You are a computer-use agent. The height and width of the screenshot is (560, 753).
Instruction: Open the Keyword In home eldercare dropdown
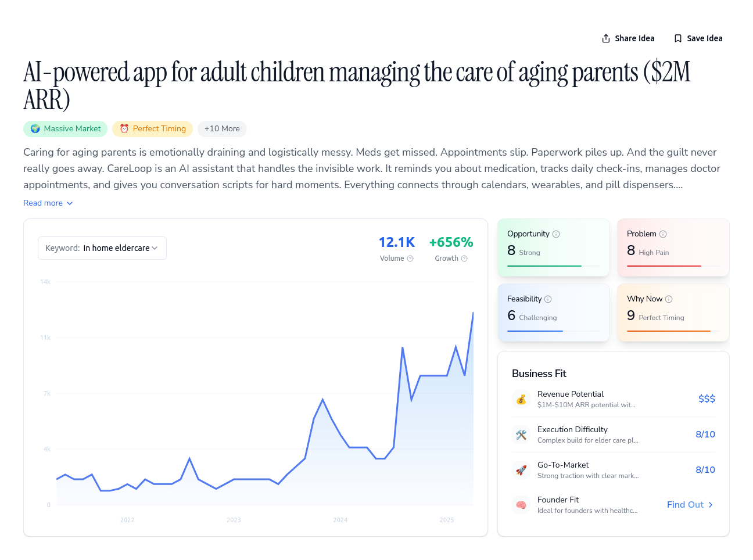[102, 248]
